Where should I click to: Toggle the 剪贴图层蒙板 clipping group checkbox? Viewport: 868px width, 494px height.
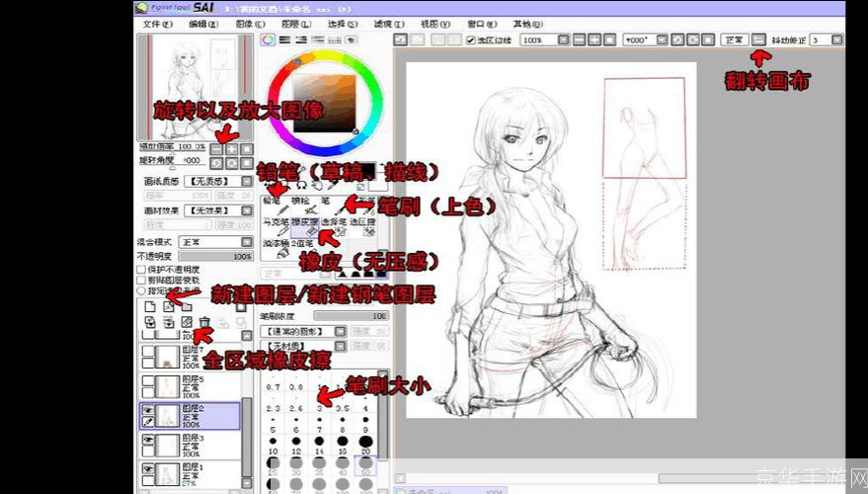pos(141,281)
